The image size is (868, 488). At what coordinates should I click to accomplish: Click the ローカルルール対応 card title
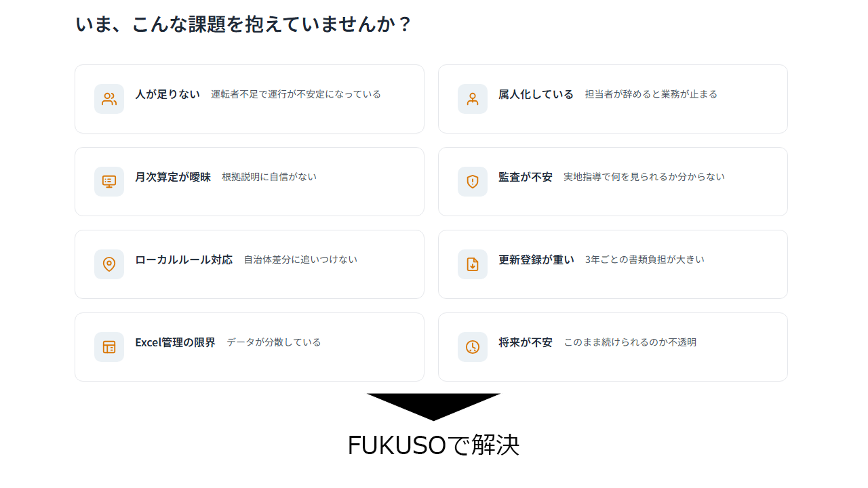point(184,260)
